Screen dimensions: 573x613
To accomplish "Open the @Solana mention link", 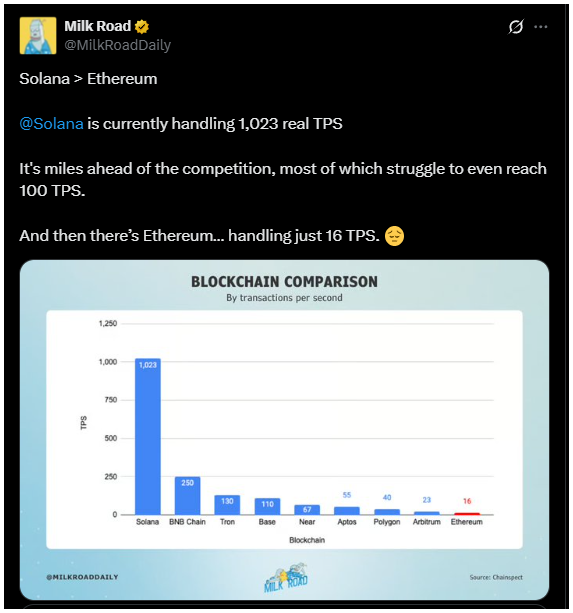I will (52, 124).
